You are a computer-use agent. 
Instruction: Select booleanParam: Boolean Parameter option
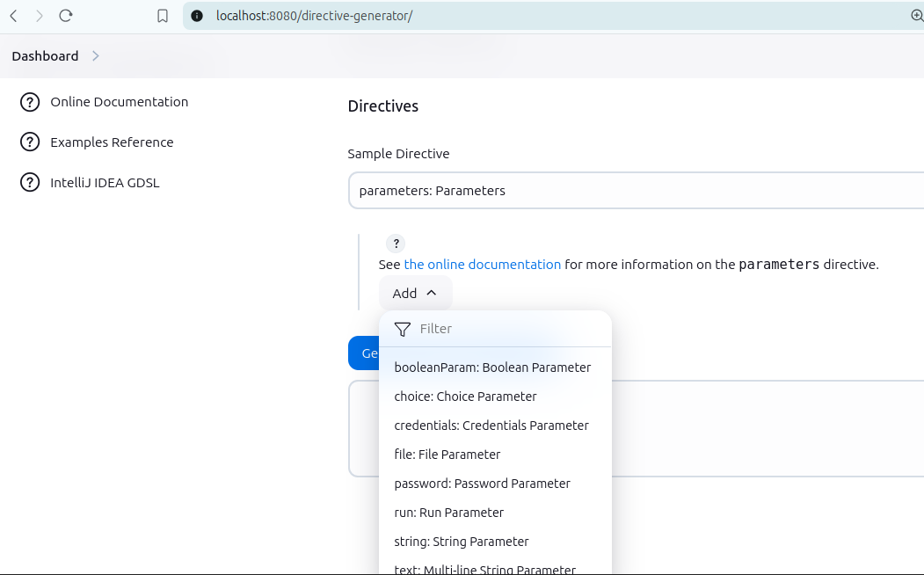pos(492,368)
